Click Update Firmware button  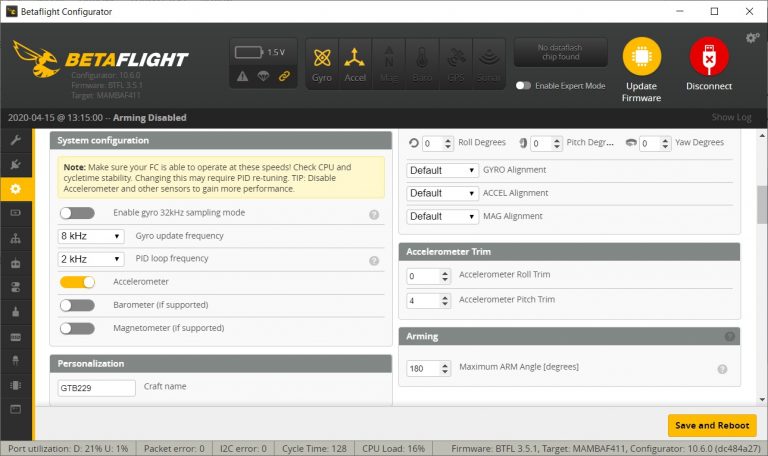641,70
